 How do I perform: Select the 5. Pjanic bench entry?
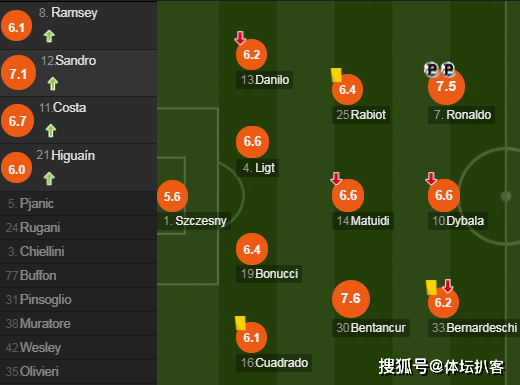[x=78, y=203]
